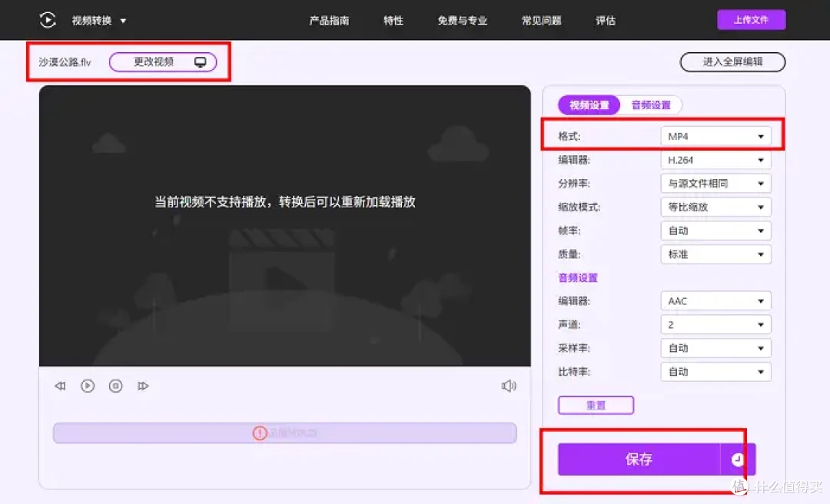
Task: Go to the 特性 menu item
Action: pos(393,21)
